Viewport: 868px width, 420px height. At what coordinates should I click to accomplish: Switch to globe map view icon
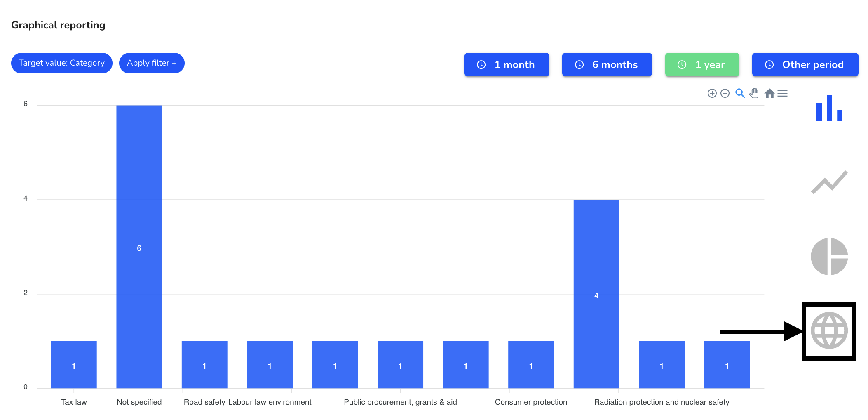[x=829, y=330]
